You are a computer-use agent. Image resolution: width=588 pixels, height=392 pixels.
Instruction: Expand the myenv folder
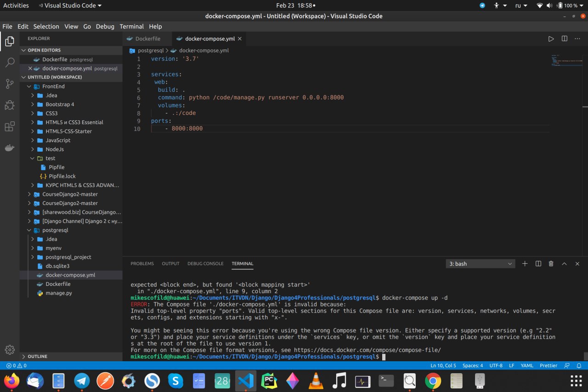click(x=71, y=248)
